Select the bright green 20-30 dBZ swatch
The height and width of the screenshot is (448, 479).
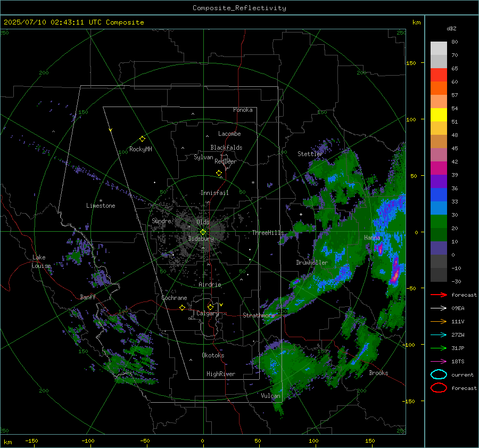[x=439, y=222]
